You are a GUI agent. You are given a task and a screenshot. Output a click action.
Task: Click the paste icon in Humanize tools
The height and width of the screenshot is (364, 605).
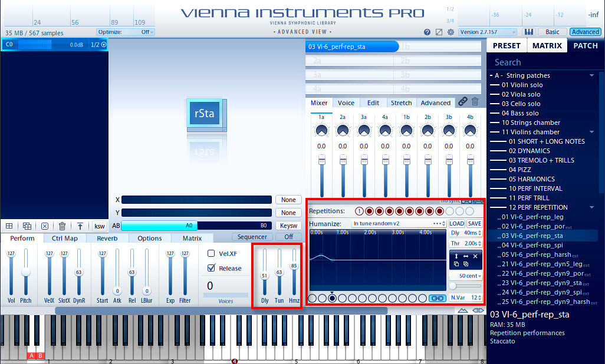466,264
